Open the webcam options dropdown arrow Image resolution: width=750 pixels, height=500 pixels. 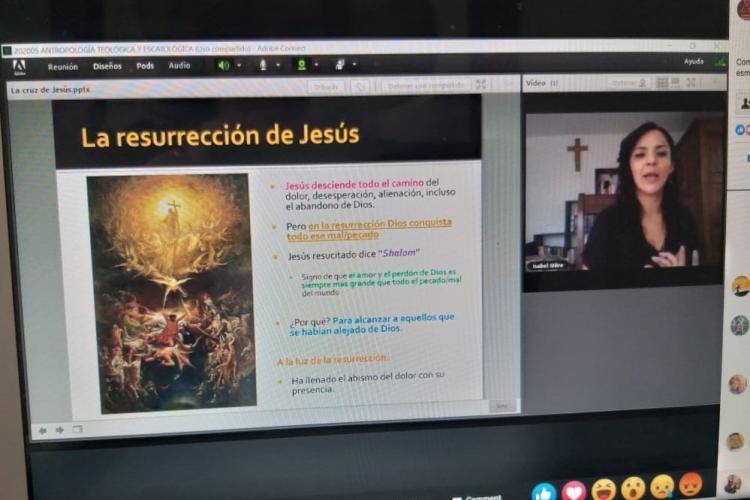[x=316, y=64]
